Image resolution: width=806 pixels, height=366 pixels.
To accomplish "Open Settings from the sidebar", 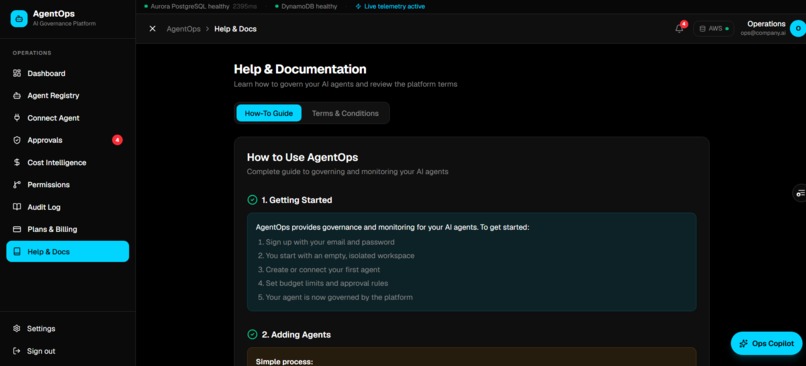I will (68, 328).
